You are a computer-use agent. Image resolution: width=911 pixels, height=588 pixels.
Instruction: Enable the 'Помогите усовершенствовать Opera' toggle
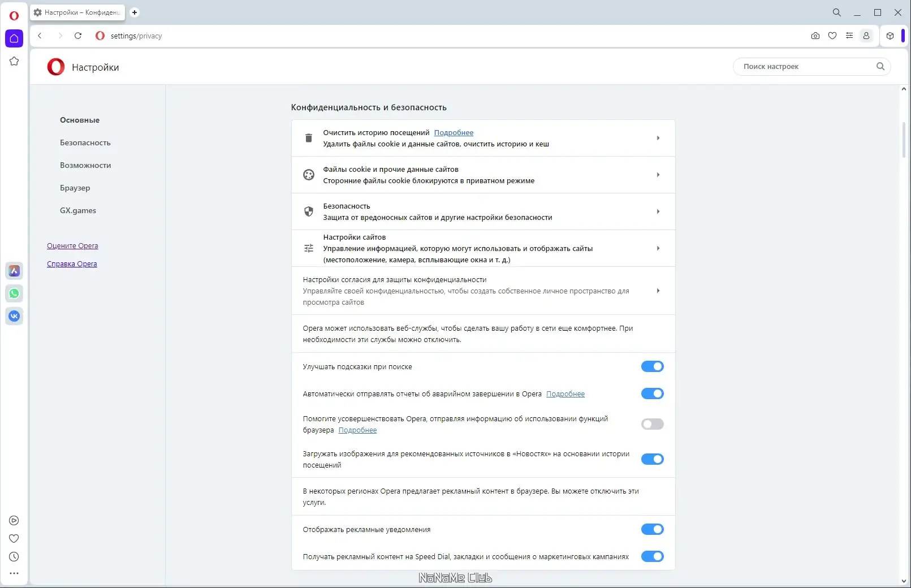coord(653,424)
